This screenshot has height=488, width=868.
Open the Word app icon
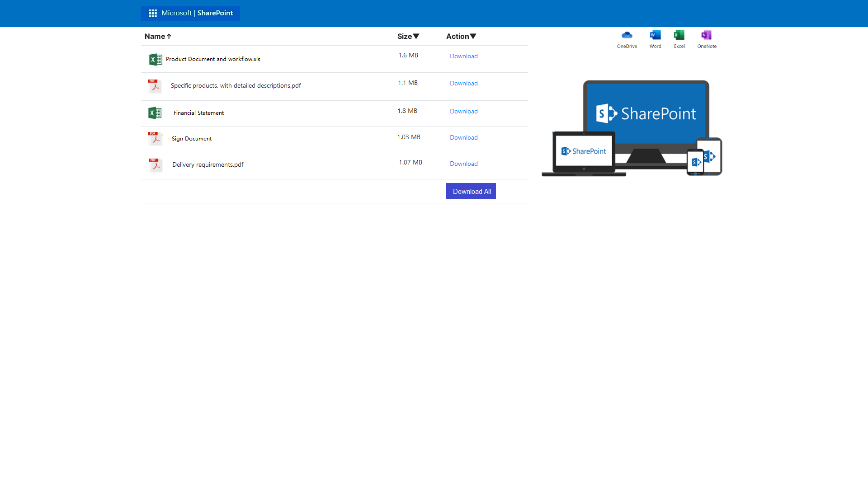[x=655, y=35]
